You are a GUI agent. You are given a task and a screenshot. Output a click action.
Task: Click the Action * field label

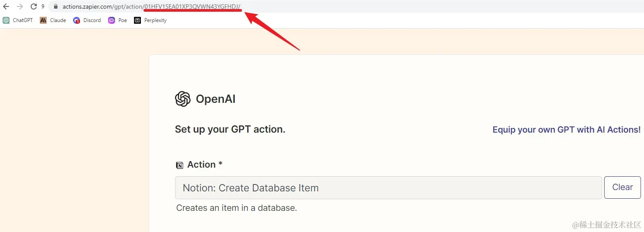point(205,165)
